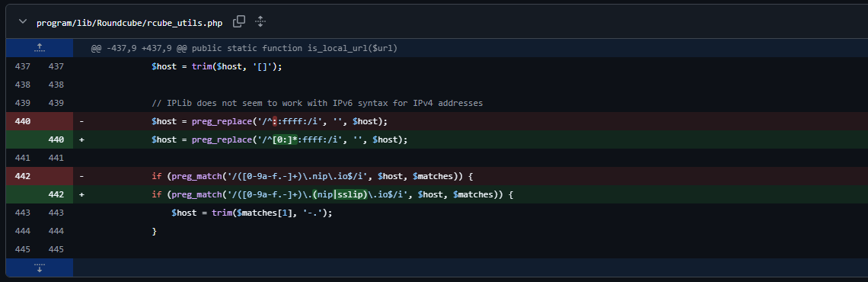Image resolution: width=868 pixels, height=282 pixels.
Task: Click the highlighted (nip|sslip) token
Action: (x=340, y=194)
